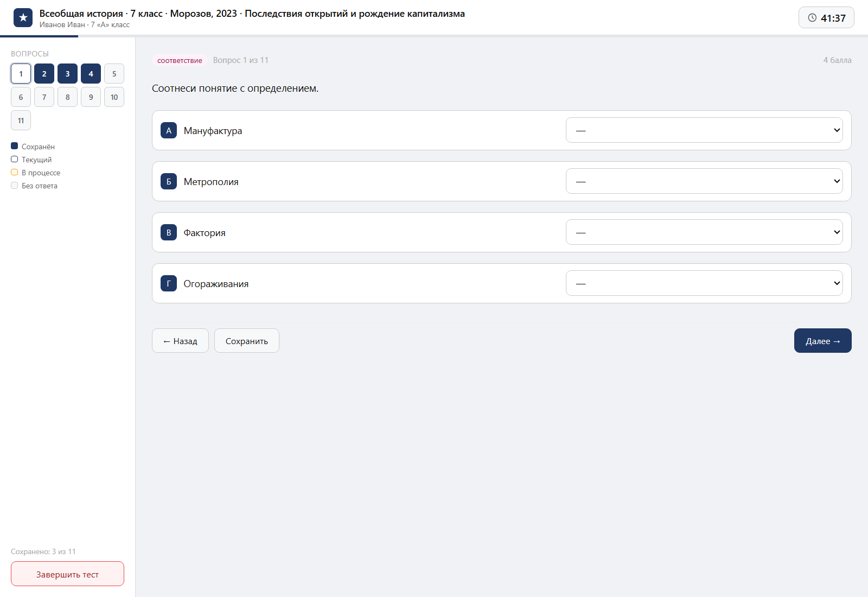Viewport: 868px width, 597px height.
Task: Jump to question 5 in navigator
Action: (x=114, y=74)
